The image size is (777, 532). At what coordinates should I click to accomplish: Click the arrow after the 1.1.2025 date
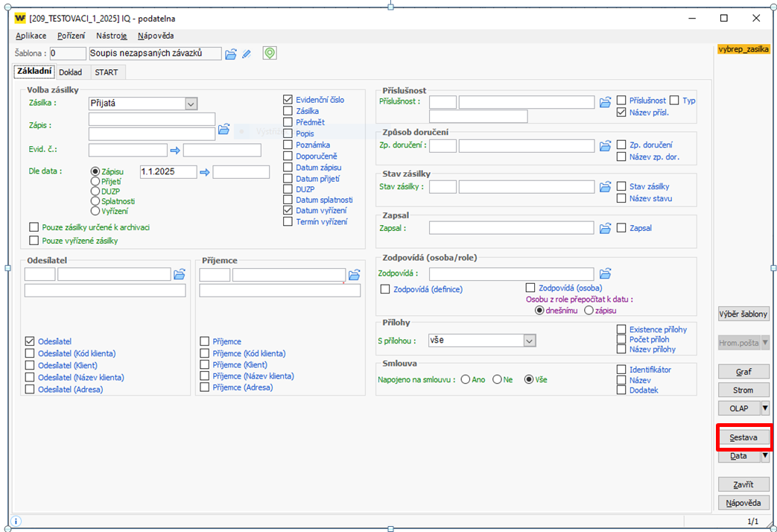[x=205, y=173]
